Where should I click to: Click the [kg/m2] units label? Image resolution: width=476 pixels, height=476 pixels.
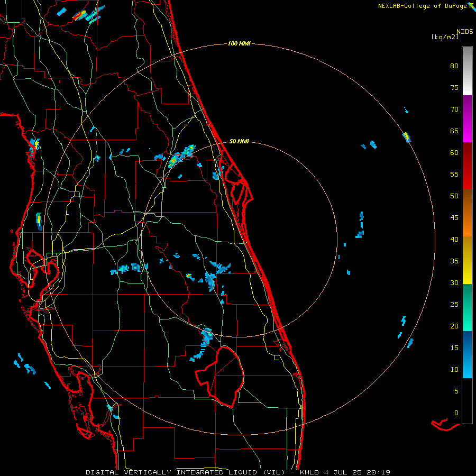click(x=445, y=37)
